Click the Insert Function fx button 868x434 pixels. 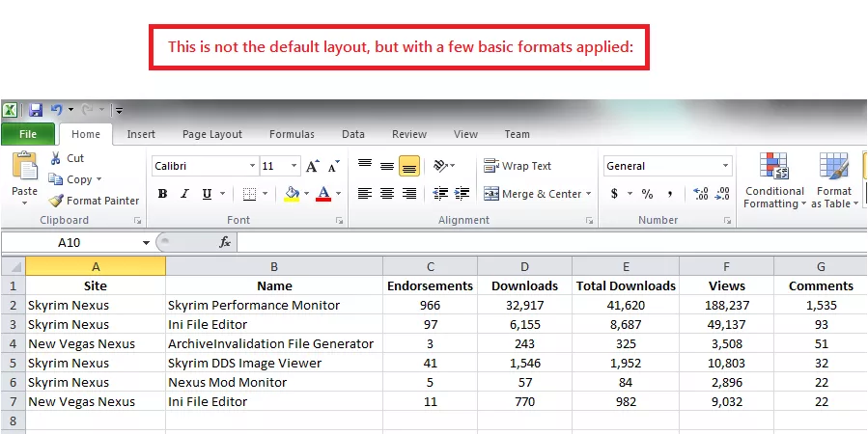click(x=225, y=242)
